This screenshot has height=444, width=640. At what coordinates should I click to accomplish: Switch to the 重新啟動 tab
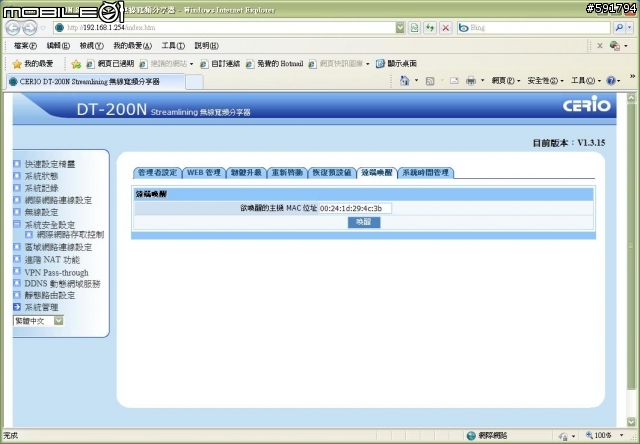click(x=287, y=173)
